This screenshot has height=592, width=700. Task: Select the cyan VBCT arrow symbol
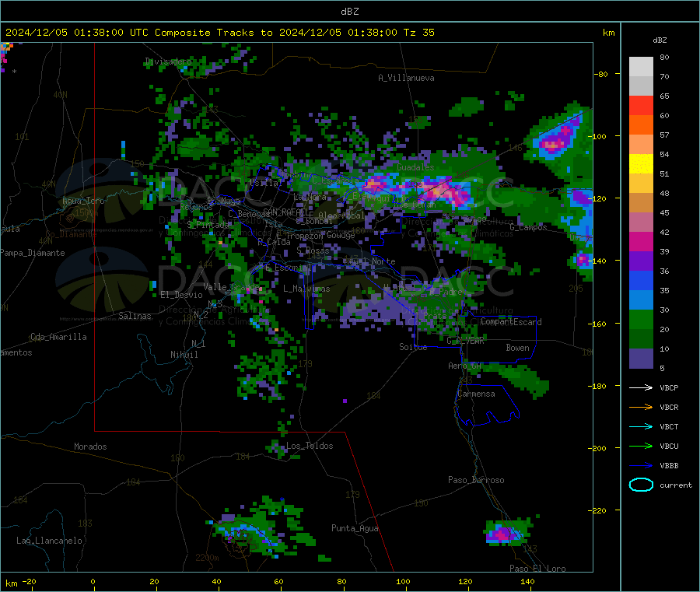pyautogui.click(x=641, y=426)
